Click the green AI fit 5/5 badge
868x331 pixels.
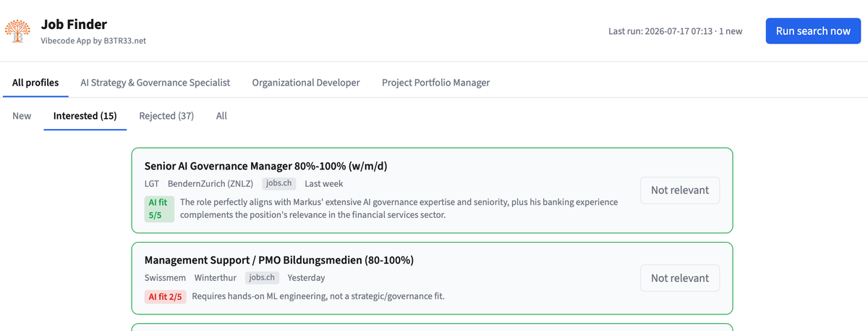coord(159,209)
